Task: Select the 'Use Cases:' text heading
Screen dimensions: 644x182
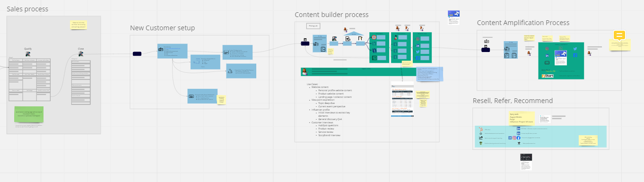Action: tap(313, 84)
